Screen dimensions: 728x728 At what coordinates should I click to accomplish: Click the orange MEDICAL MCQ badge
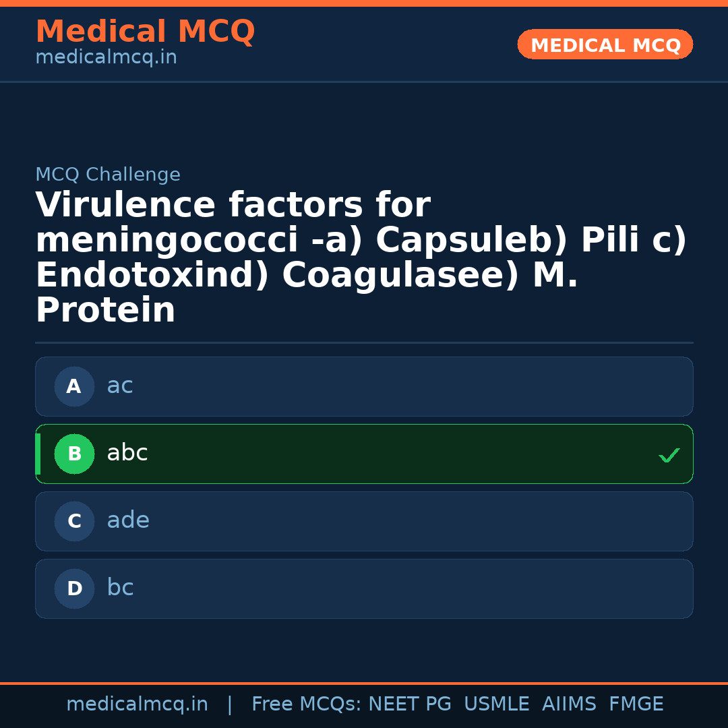[x=605, y=45]
